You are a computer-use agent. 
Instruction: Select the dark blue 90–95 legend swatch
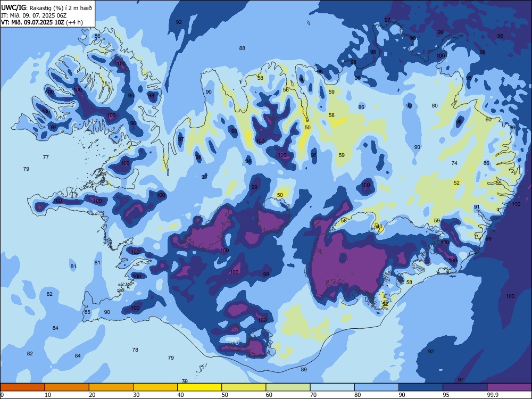(421, 387)
